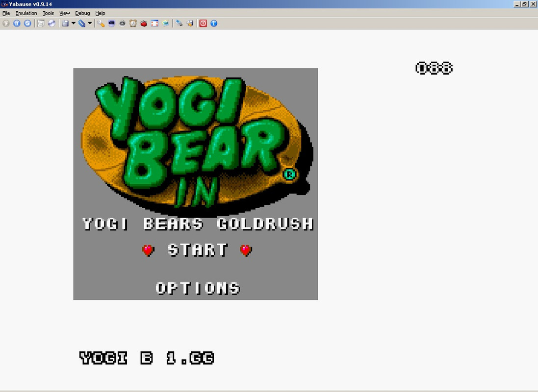Open the View menu
The height and width of the screenshot is (392, 538).
tap(65, 13)
